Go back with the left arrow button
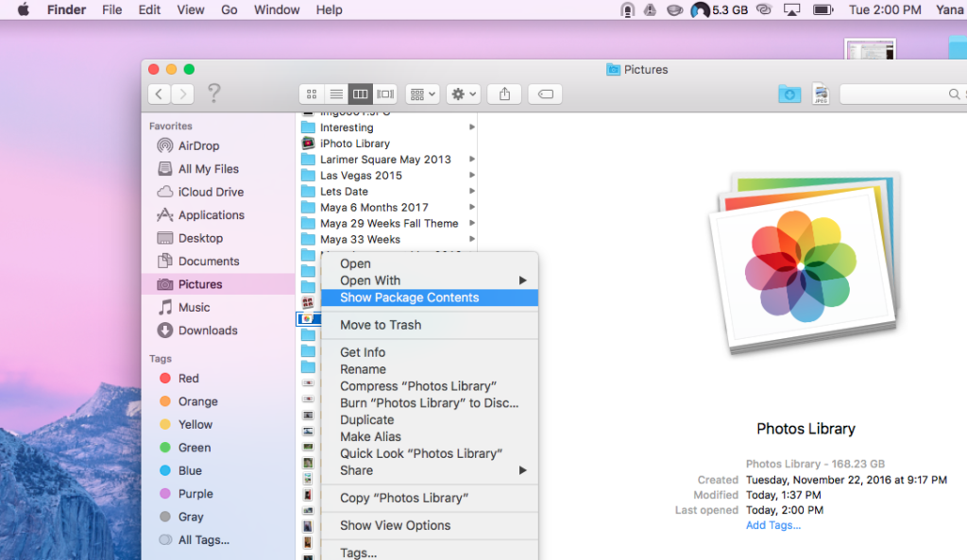The height and width of the screenshot is (560, 967). coord(159,93)
